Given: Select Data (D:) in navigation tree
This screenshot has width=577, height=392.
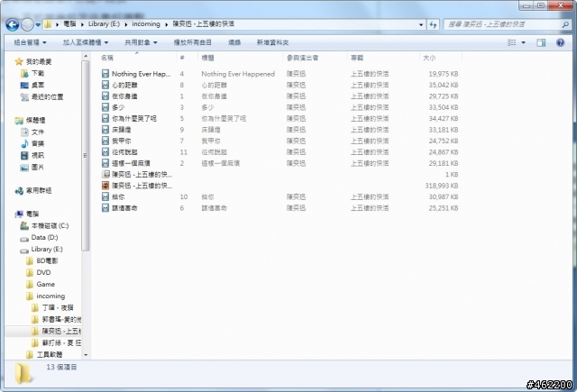Looking at the screenshot, I should (44, 237).
